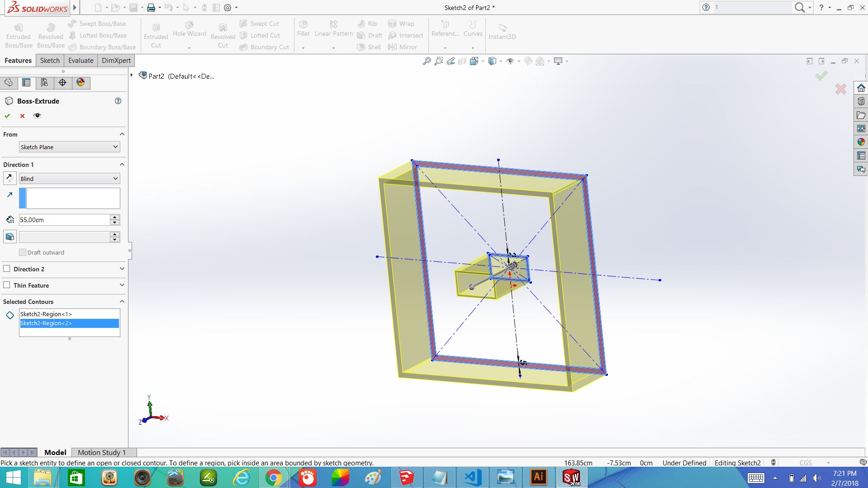Switch to the Features tab
The image size is (868, 488).
click(18, 60)
